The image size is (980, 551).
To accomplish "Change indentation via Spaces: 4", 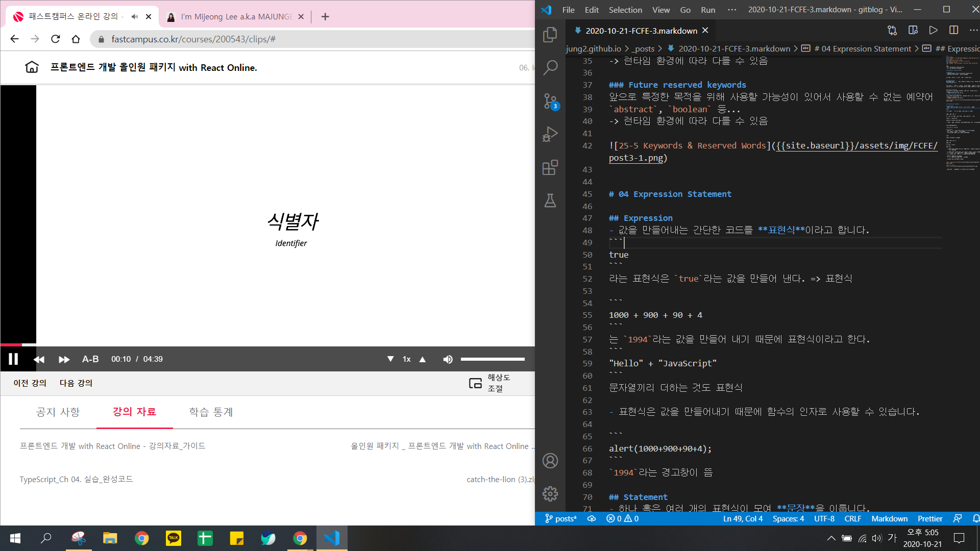I will 788,518.
